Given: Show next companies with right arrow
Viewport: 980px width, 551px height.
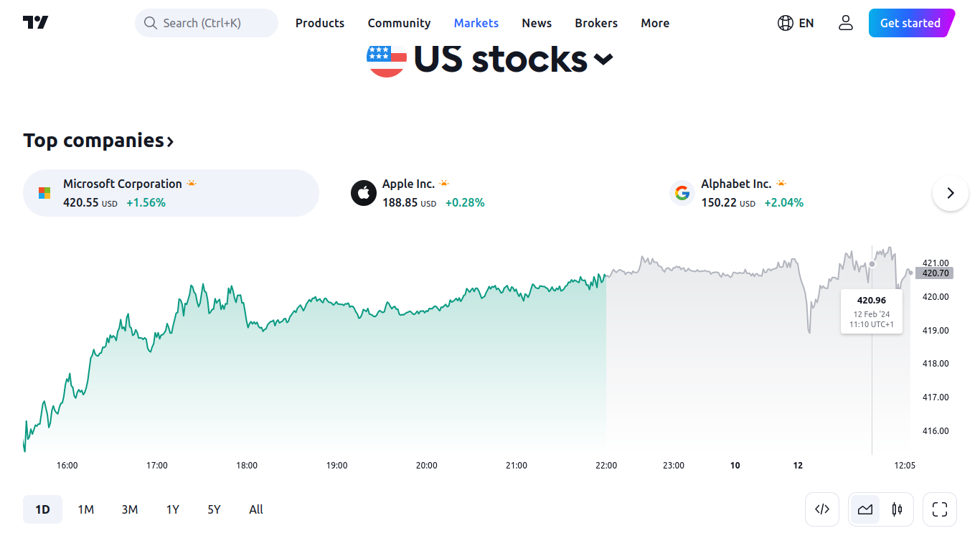Looking at the screenshot, I should pyautogui.click(x=951, y=193).
